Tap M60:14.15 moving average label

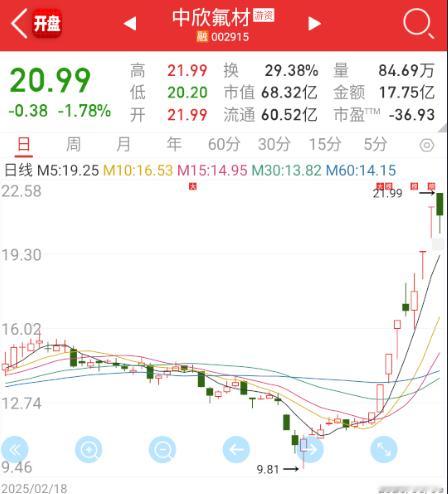361,170
